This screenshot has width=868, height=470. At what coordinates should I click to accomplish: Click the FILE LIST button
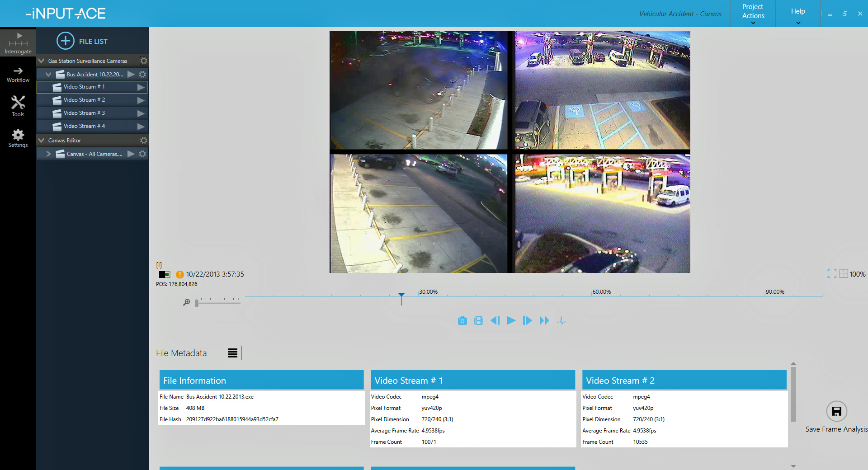[83, 41]
